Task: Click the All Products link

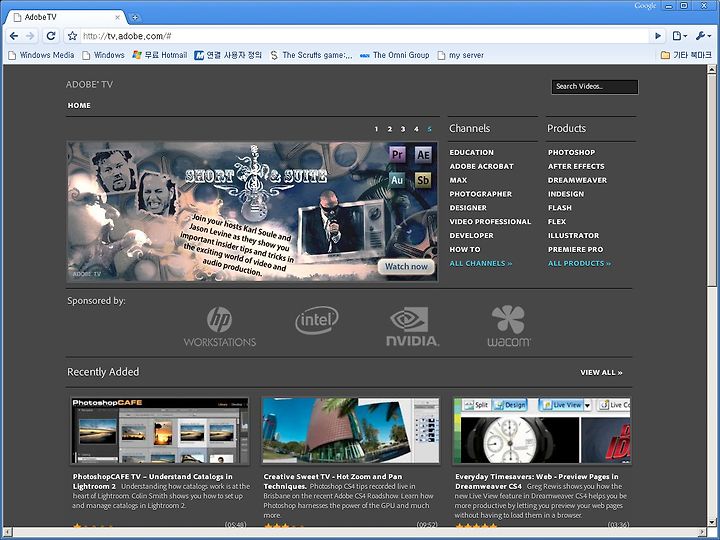Action: coord(579,263)
